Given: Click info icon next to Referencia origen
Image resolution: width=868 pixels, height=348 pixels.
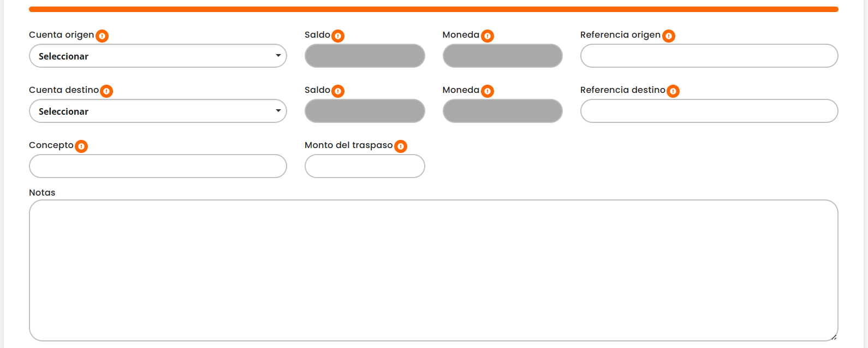Looking at the screenshot, I should click(669, 36).
